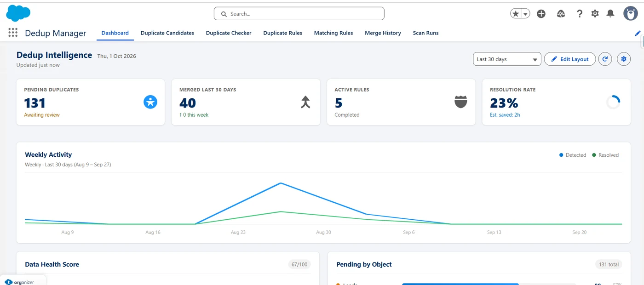Viewport: 644px width, 285px height.
Task: Toggle the Resolved series in legend
Action: (605, 155)
